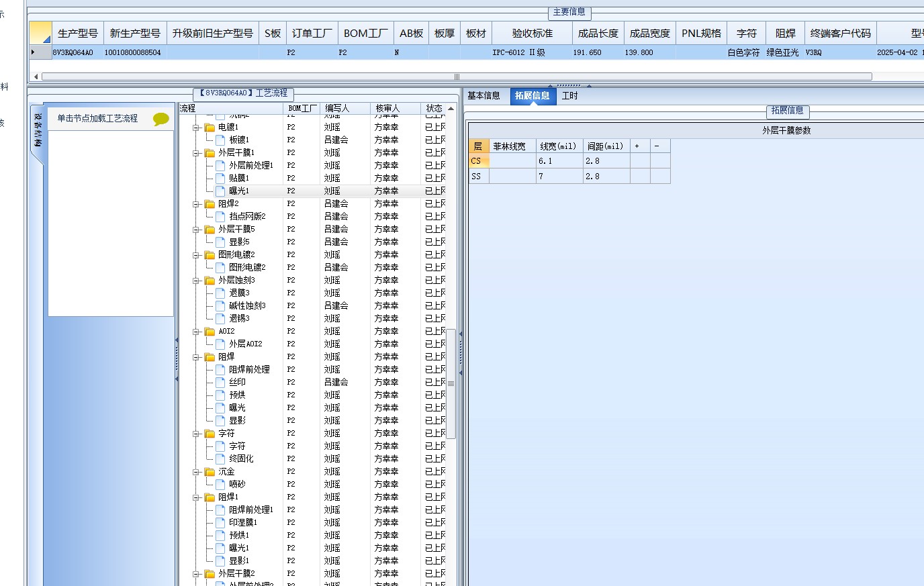Collapse the 阻焊1 tree node

[197, 497]
